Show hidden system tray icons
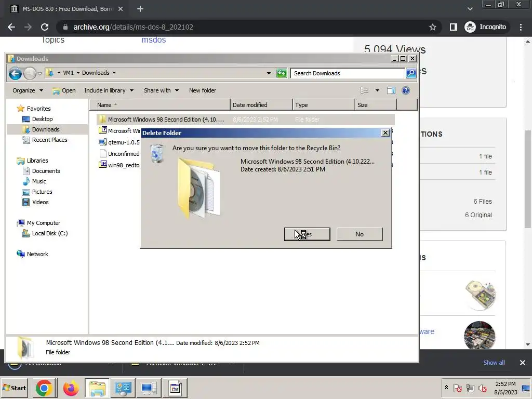Screen dimensions: 532x399 (x=446, y=388)
